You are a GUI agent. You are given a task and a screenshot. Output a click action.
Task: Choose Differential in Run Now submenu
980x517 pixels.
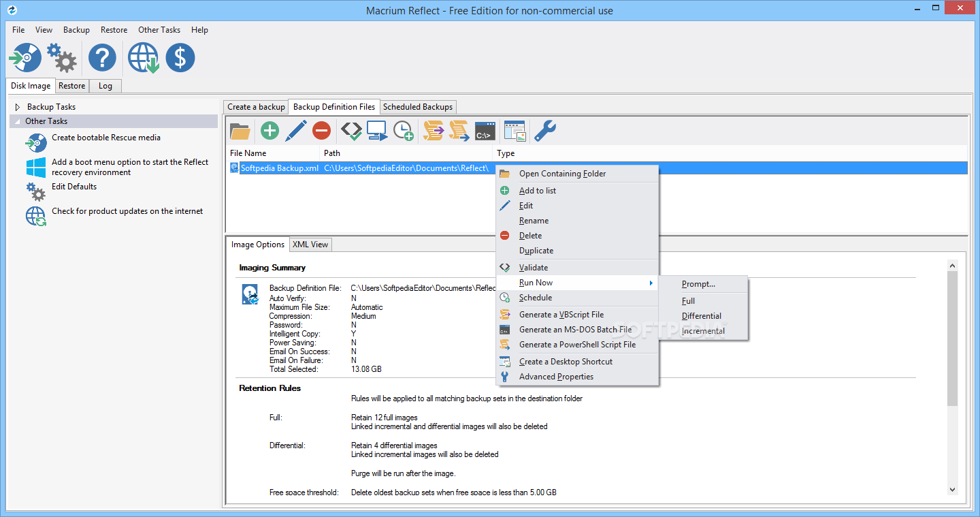(x=704, y=316)
